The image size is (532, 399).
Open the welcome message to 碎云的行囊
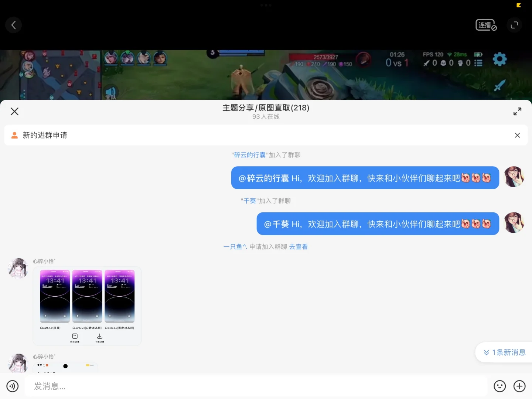(365, 178)
